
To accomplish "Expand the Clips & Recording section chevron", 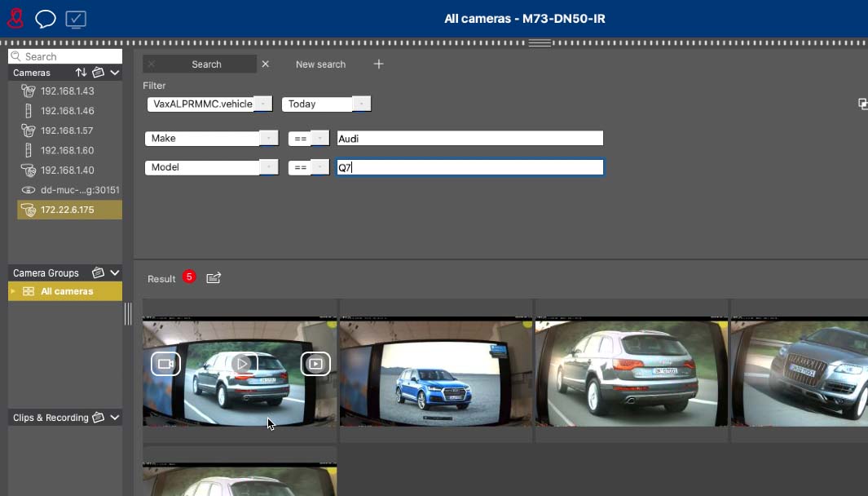I will coord(115,418).
